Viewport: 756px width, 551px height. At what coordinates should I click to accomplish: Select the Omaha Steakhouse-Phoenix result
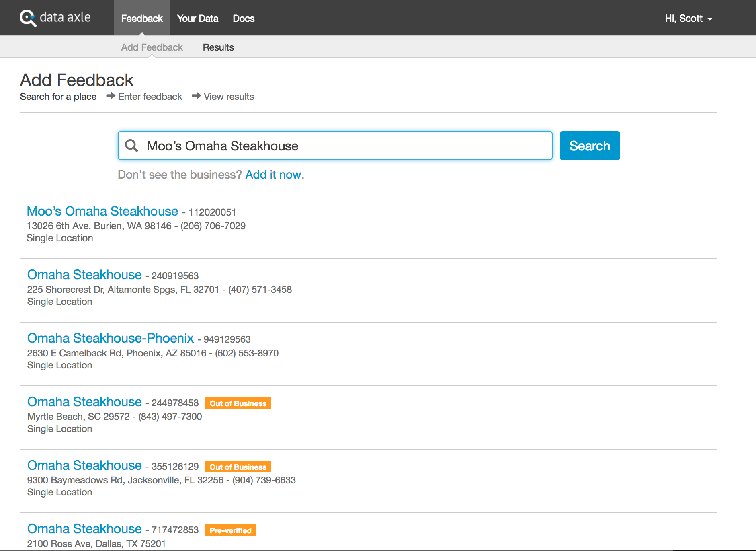coord(111,338)
